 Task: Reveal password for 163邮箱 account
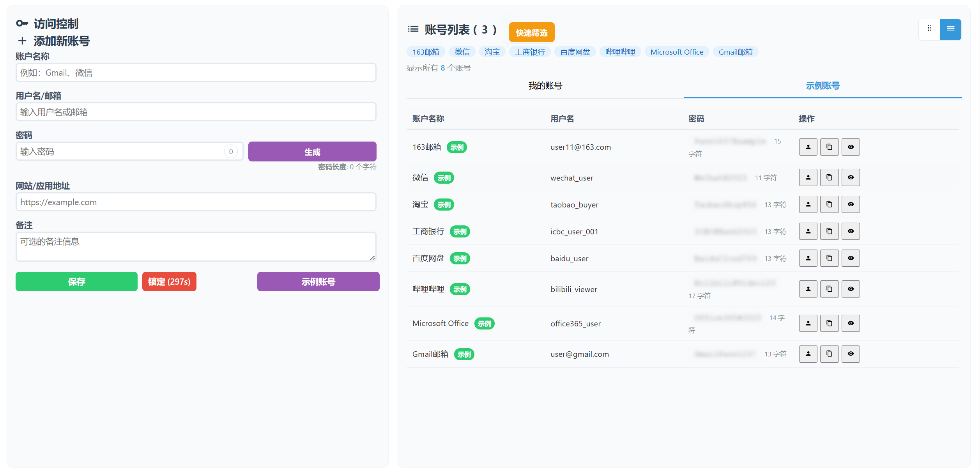(851, 147)
